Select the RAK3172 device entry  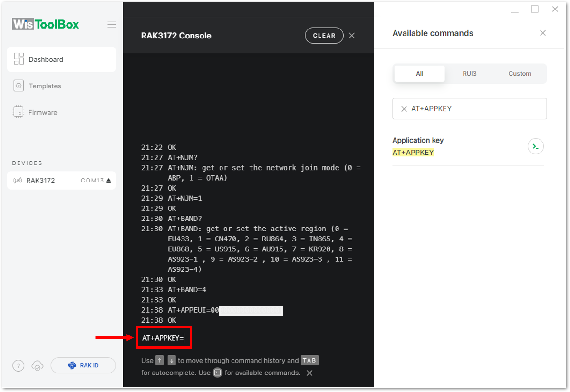tap(61, 181)
